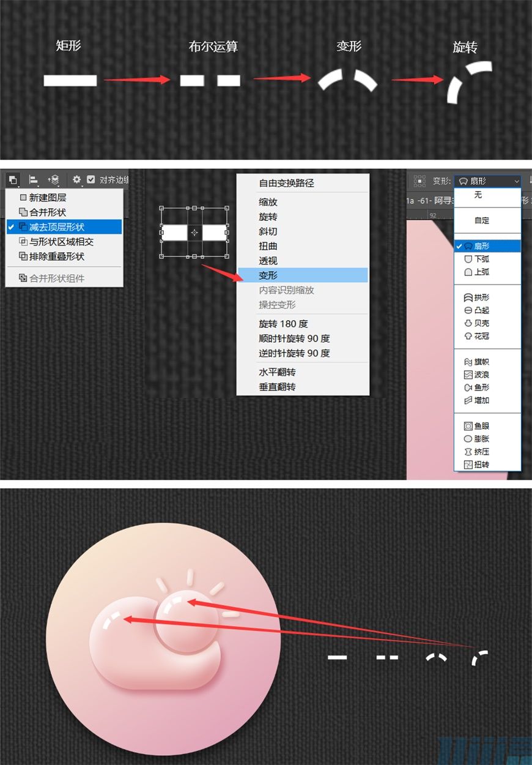Open the path alignment icon
Image resolution: width=532 pixels, height=765 pixels.
[34, 180]
